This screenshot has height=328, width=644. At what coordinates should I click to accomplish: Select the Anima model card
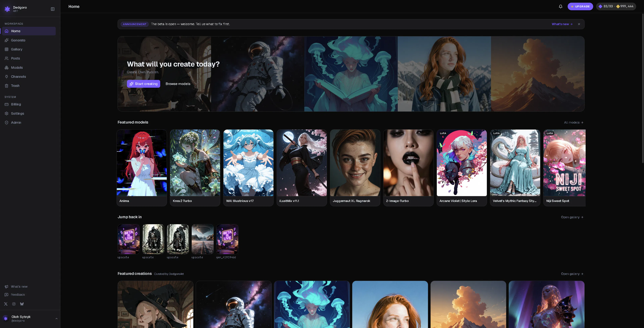click(x=142, y=168)
